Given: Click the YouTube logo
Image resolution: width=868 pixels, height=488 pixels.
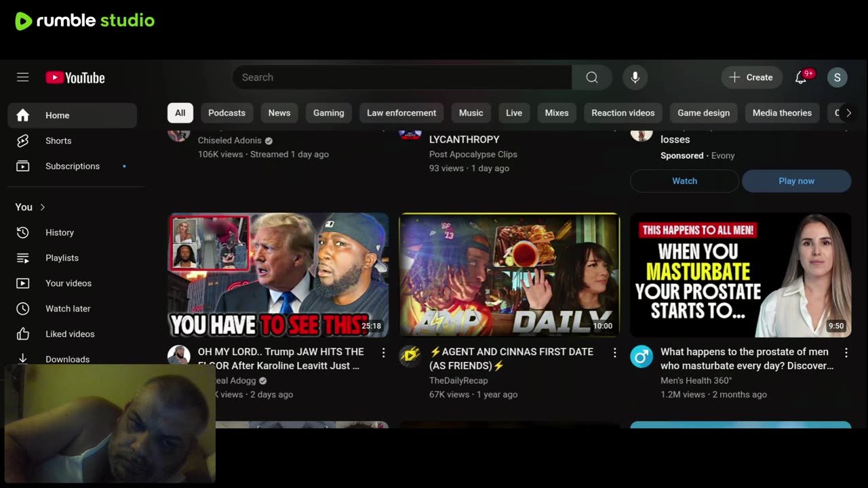Looking at the screenshot, I should pyautogui.click(x=75, y=78).
